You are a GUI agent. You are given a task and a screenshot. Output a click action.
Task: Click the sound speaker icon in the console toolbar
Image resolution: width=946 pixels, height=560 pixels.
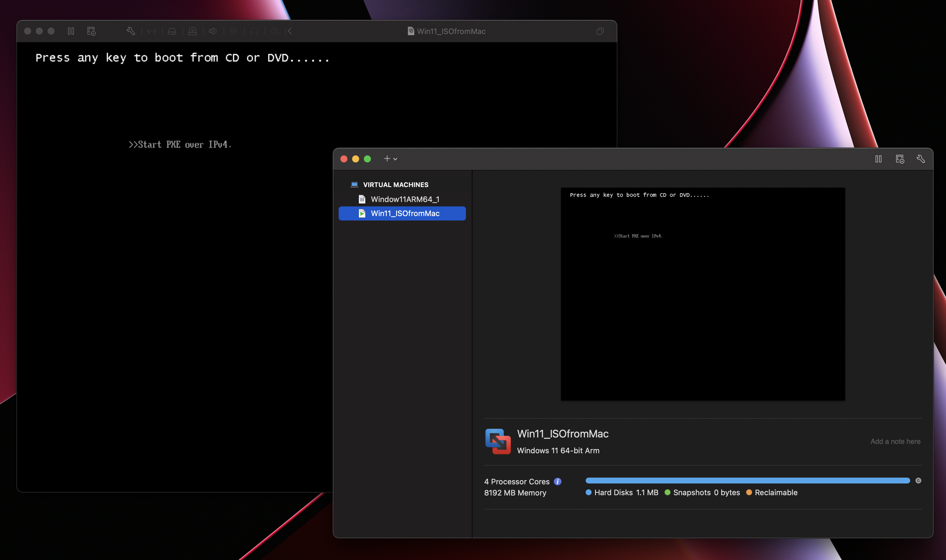(x=213, y=31)
